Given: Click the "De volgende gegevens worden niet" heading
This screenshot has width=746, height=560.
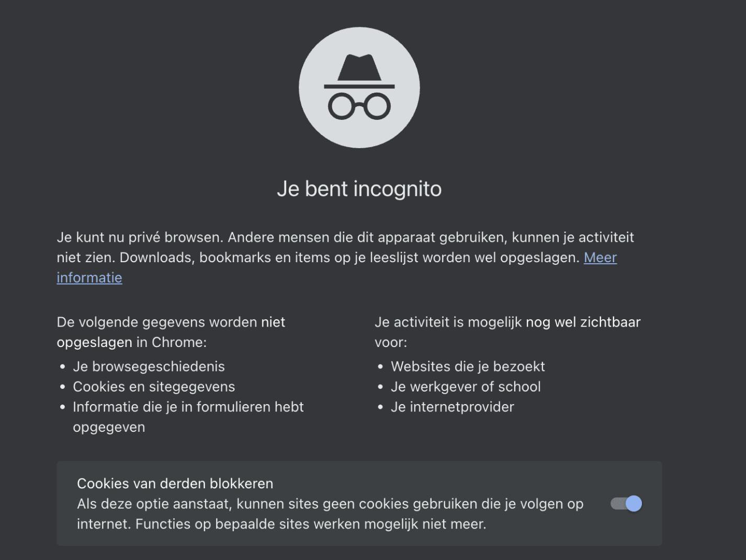Looking at the screenshot, I should 171,322.
